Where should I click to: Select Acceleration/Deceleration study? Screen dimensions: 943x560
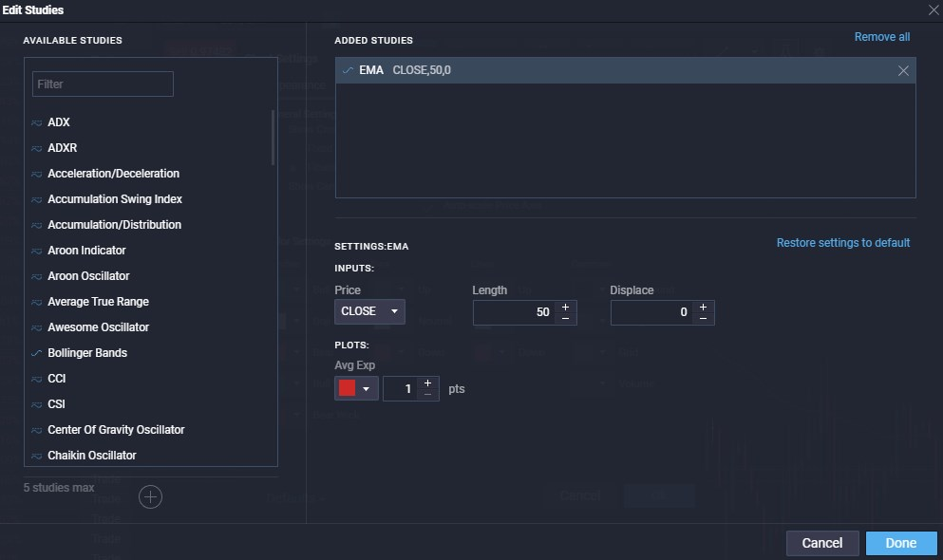114,174
